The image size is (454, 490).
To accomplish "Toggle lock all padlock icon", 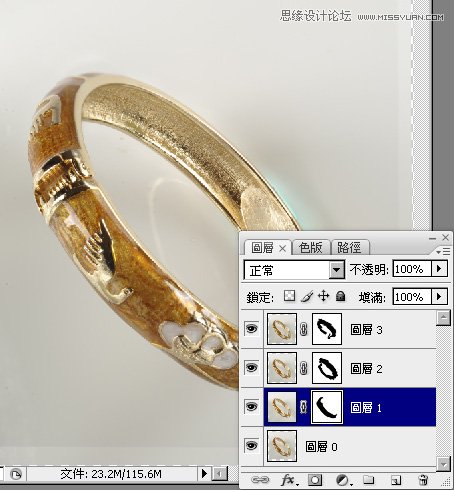I will coord(340,296).
